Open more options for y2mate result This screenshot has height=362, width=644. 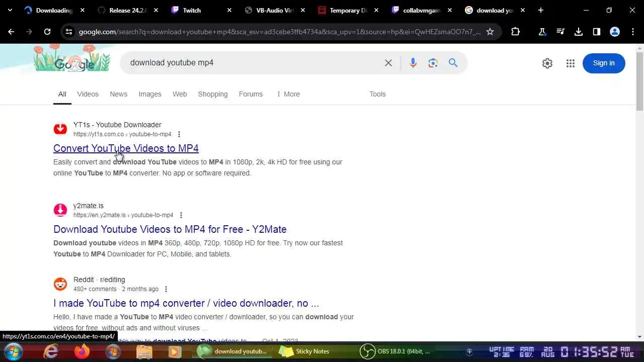(181, 215)
